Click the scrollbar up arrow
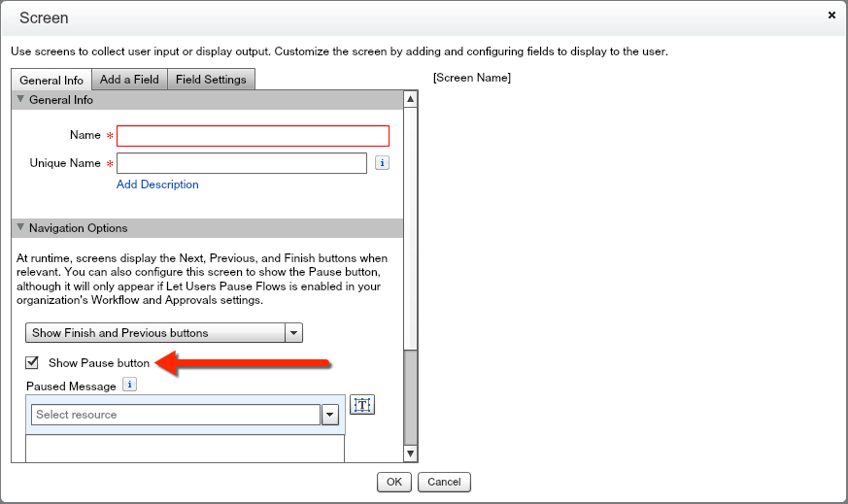The height and width of the screenshot is (504, 848). coord(410,99)
